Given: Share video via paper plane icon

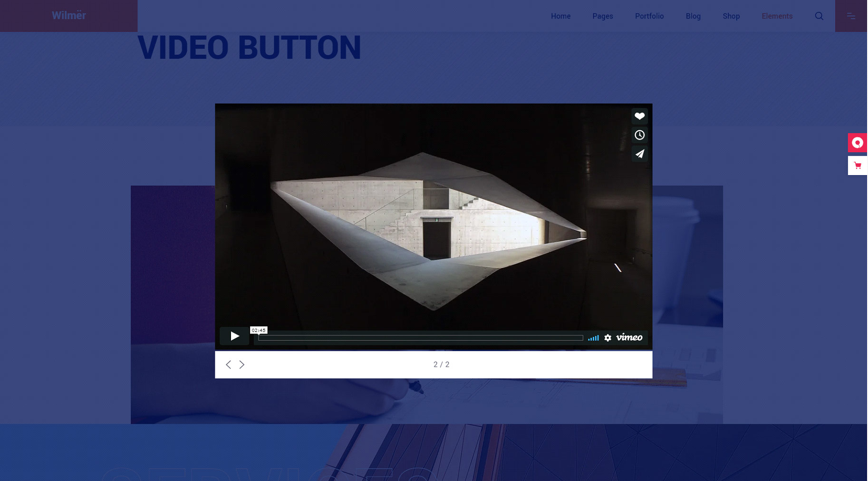Looking at the screenshot, I should coord(639,154).
